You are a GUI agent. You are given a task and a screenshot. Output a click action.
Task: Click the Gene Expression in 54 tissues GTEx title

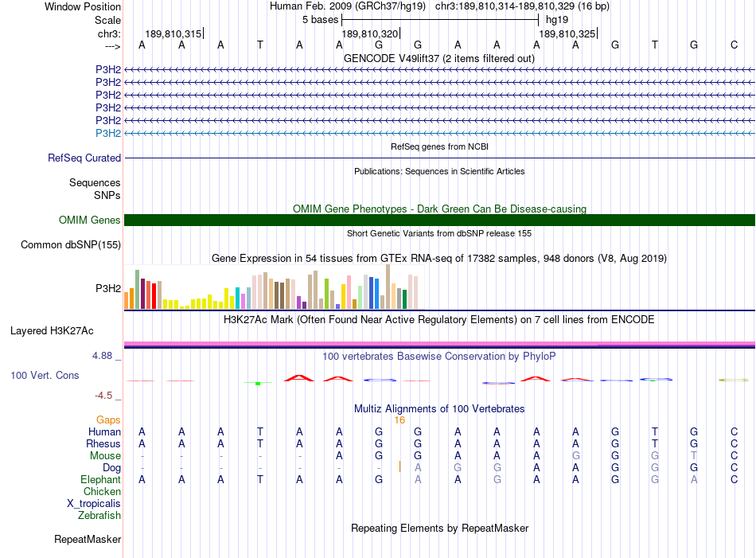click(x=439, y=258)
